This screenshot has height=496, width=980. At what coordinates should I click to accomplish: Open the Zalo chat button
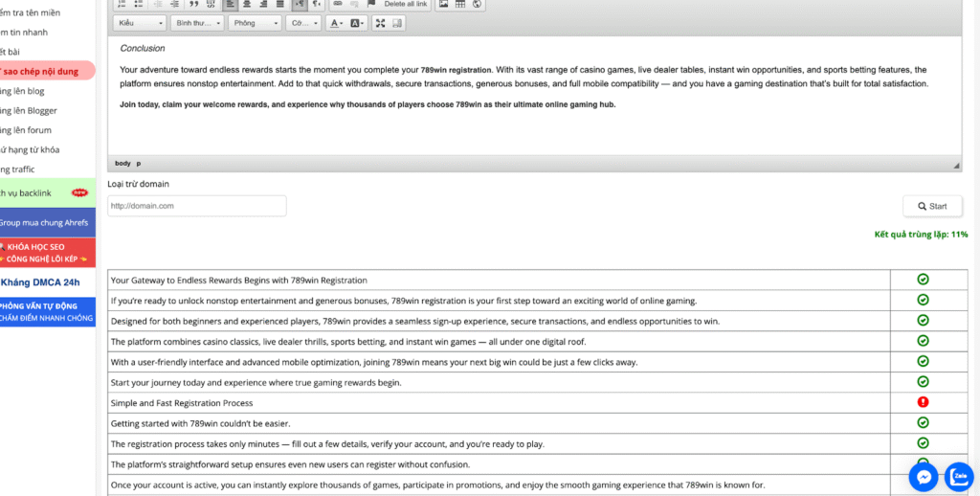click(x=959, y=476)
